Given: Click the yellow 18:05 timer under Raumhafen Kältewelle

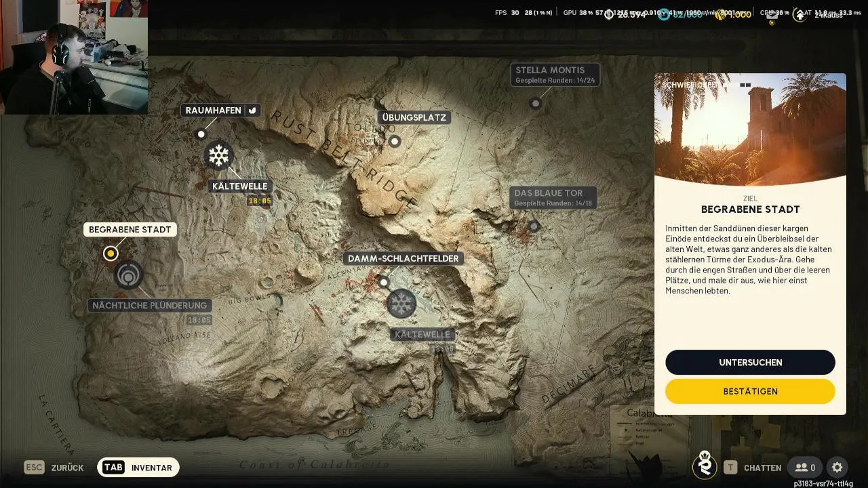Looking at the screenshot, I should coord(260,201).
